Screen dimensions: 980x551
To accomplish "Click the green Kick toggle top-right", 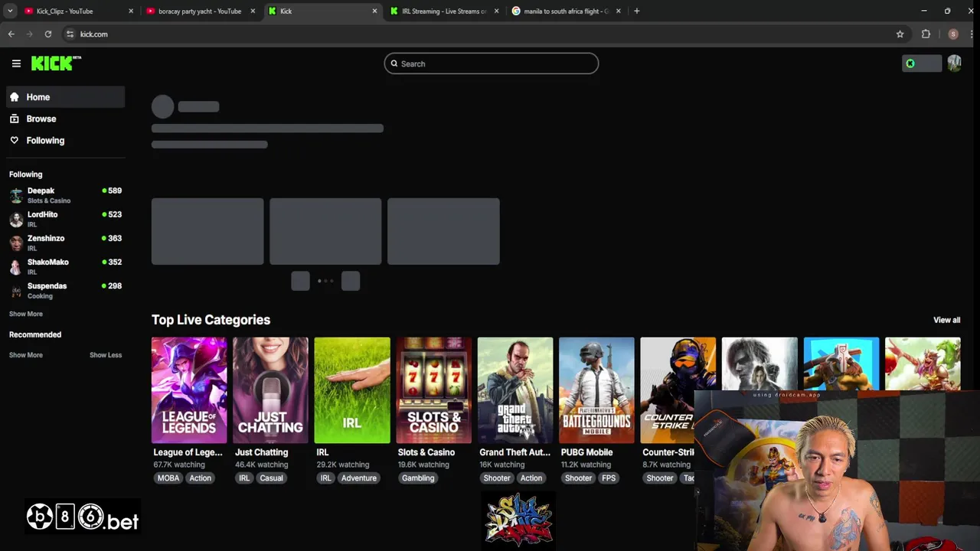I will [x=921, y=64].
